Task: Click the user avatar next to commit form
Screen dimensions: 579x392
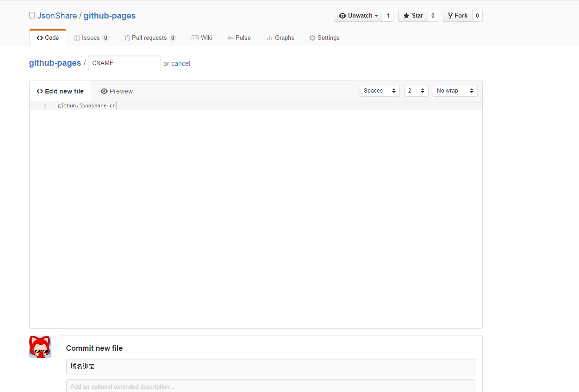Action: pos(40,347)
